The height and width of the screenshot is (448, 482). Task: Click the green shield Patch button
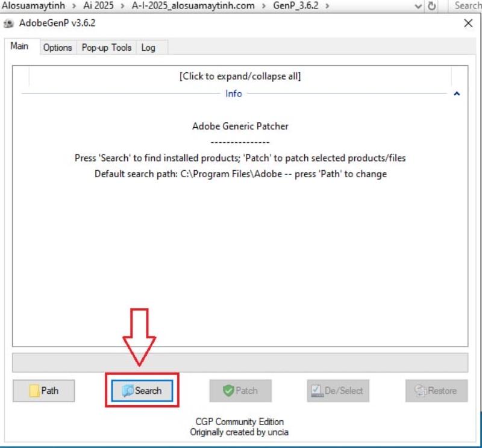[240, 391]
